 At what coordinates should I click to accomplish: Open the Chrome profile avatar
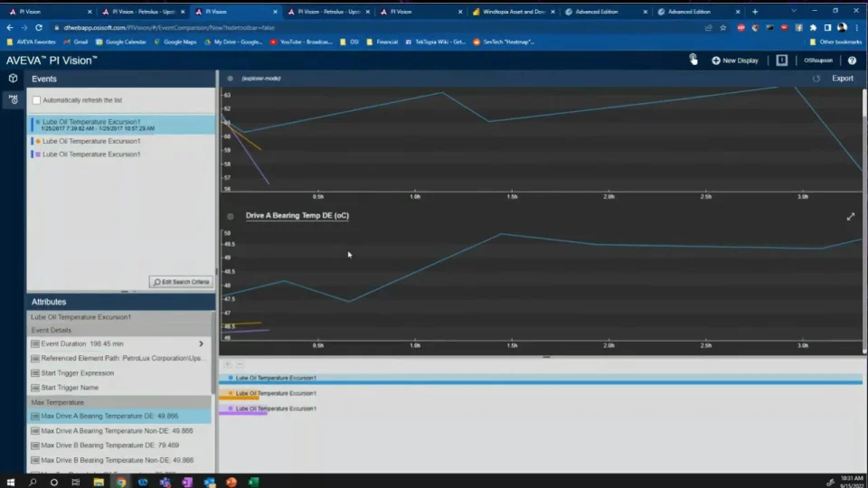click(842, 27)
